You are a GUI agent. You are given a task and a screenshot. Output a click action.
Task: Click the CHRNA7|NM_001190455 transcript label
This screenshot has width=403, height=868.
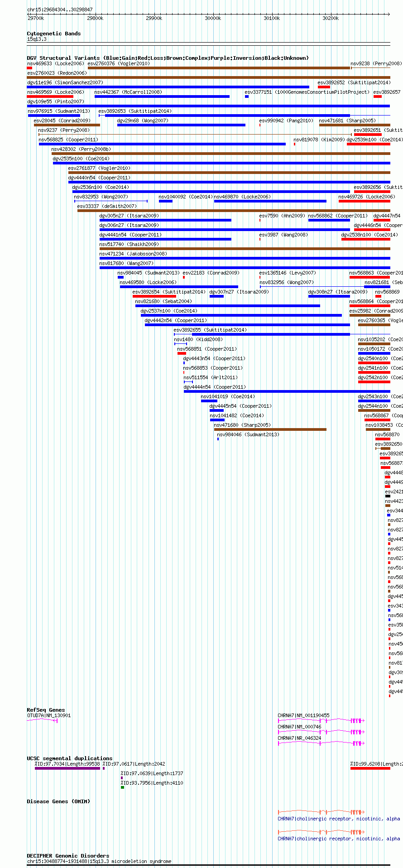pos(304,716)
